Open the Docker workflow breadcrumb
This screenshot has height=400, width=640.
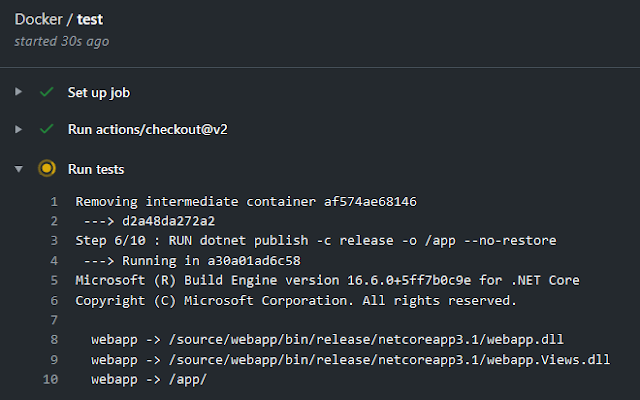tap(36, 19)
